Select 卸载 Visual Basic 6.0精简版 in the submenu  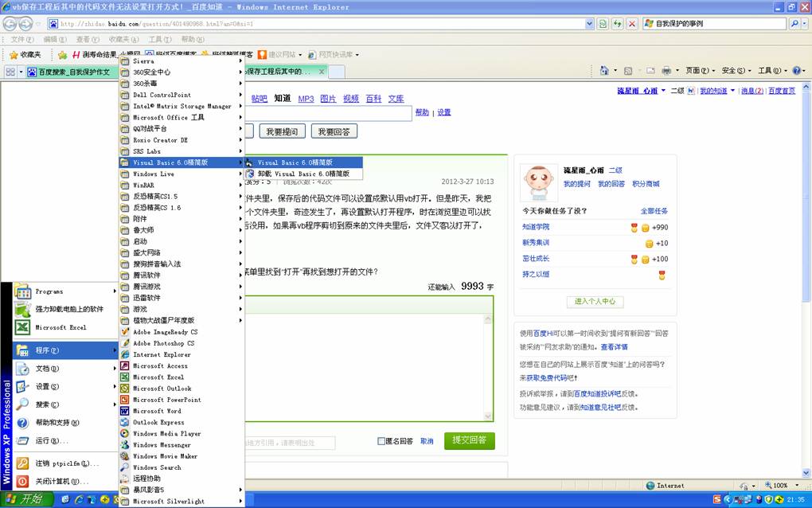click(304, 174)
